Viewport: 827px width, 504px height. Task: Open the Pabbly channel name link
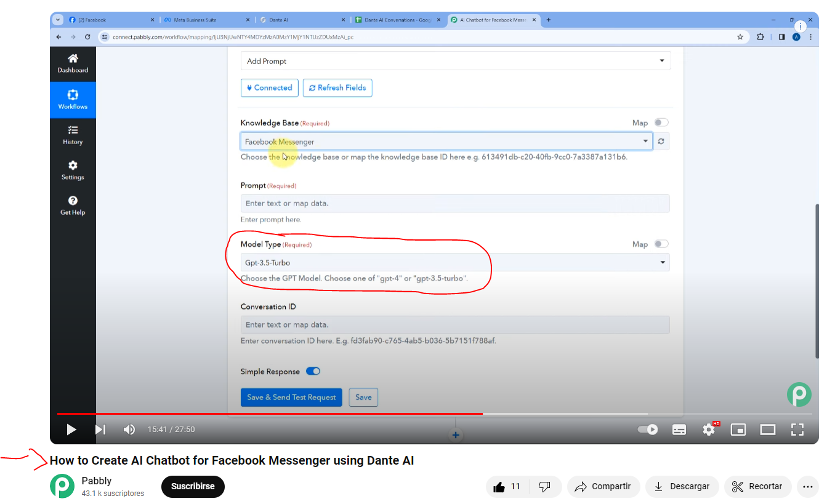click(x=97, y=481)
